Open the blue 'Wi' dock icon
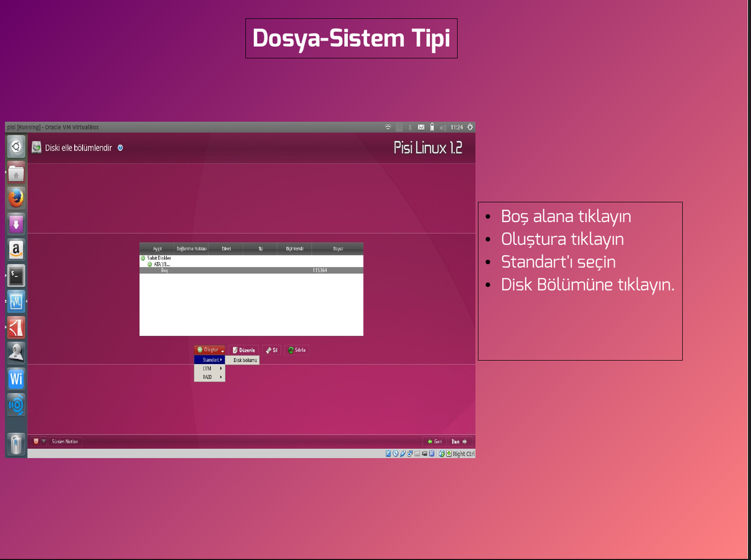This screenshot has width=751, height=560. pyautogui.click(x=16, y=378)
